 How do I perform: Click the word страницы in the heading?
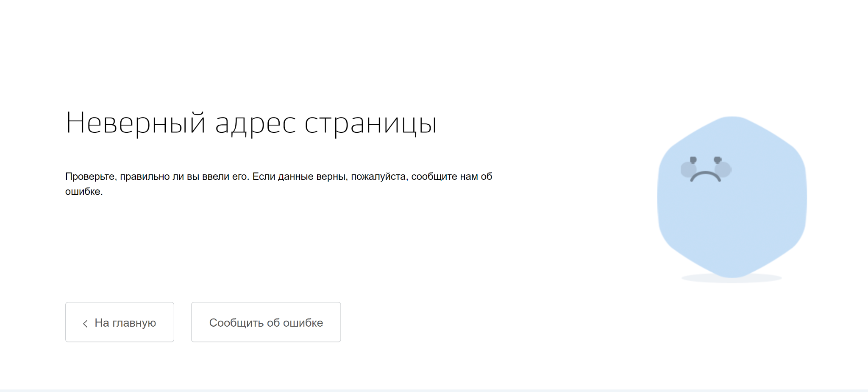pyautogui.click(x=370, y=124)
